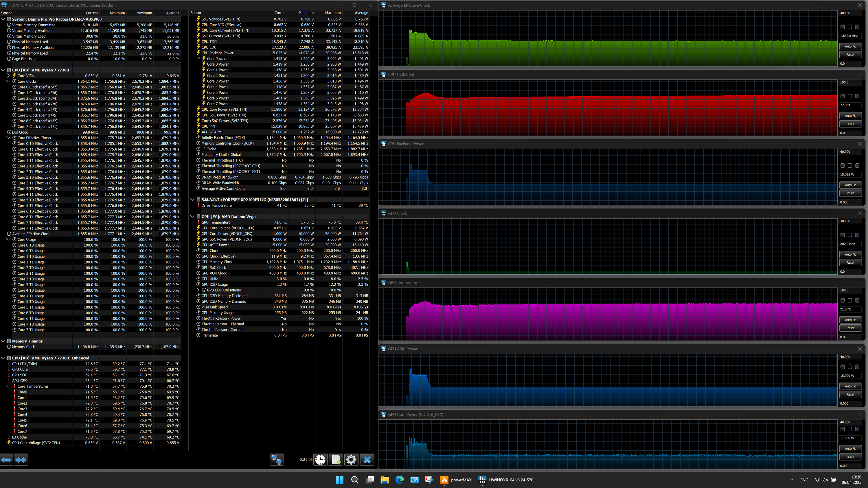Image resolution: width=868 pixels, height=488 pixels.
Task: Open remote network monitoring icon
Action: [x=277, y=459]
